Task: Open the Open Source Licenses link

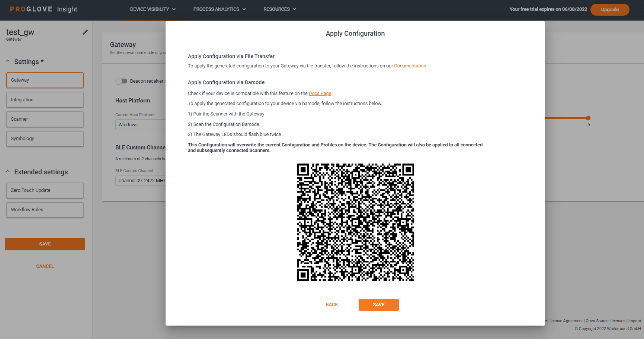Action: coord(605,321)
